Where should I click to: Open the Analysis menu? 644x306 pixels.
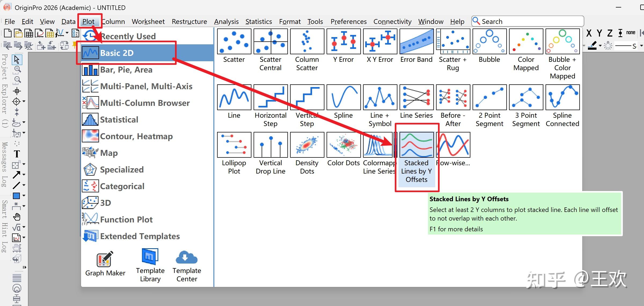tap(226, 21)
